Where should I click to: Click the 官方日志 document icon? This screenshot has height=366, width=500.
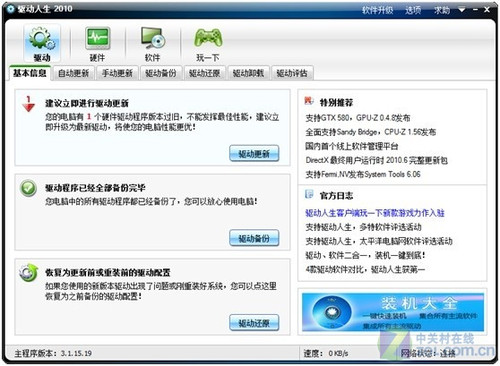[309, 194]
